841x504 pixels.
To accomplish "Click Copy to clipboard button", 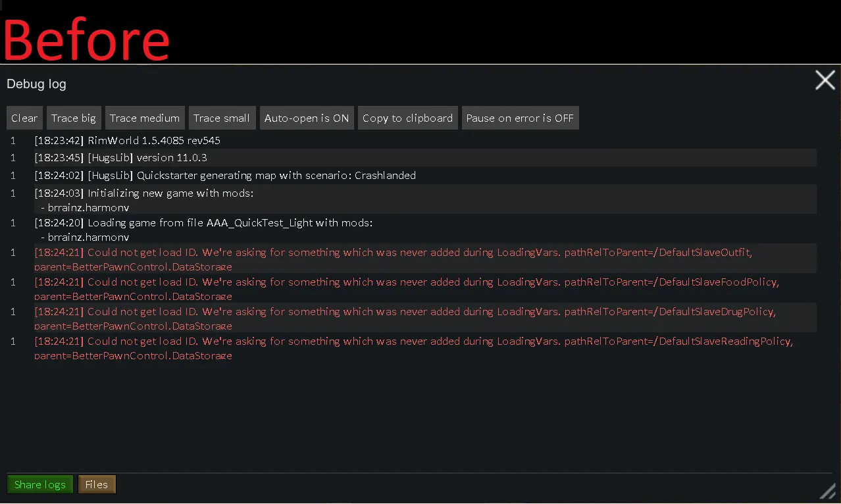I will (x=407, y=118).
